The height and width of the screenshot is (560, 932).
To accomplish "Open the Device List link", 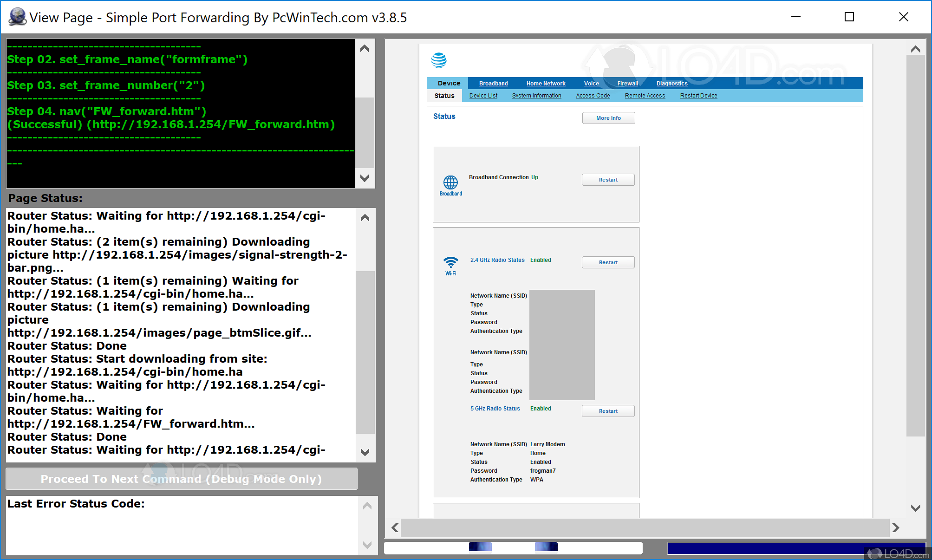I will coord(483,96).
